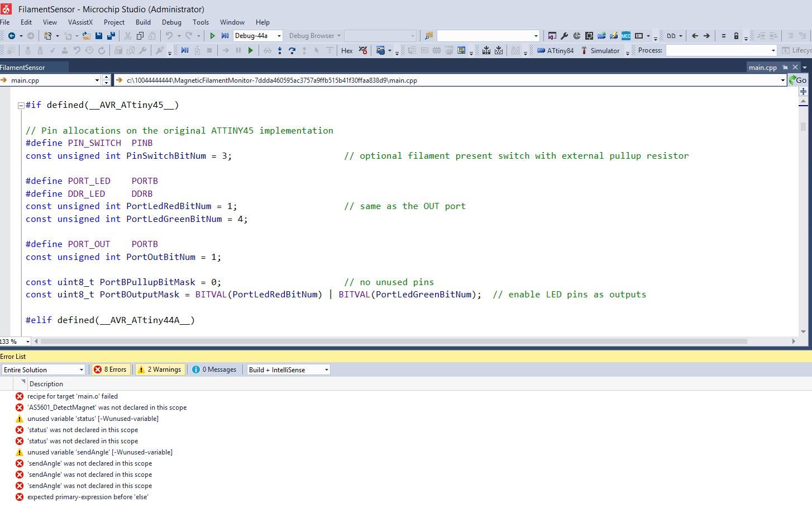The width and height of the screenshot is (812, 526).
Task: Click the green Continue icon in debug toolbar
Action: point(251,50)
